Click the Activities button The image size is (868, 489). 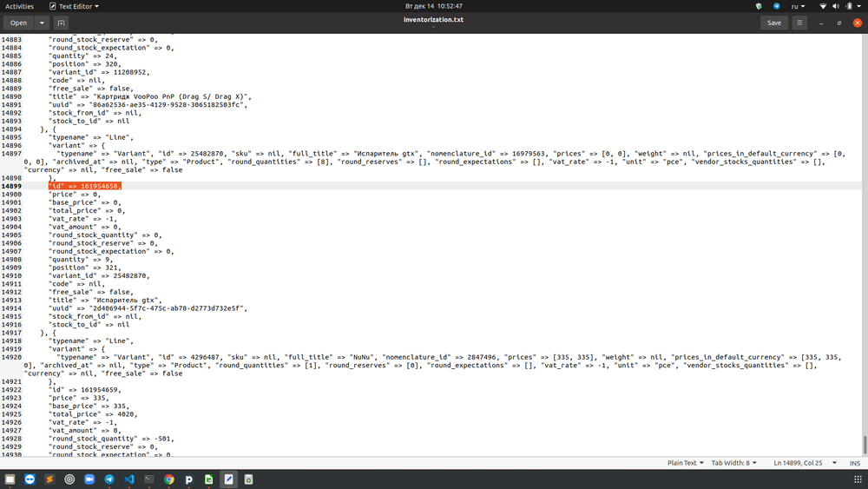(19, 6)
